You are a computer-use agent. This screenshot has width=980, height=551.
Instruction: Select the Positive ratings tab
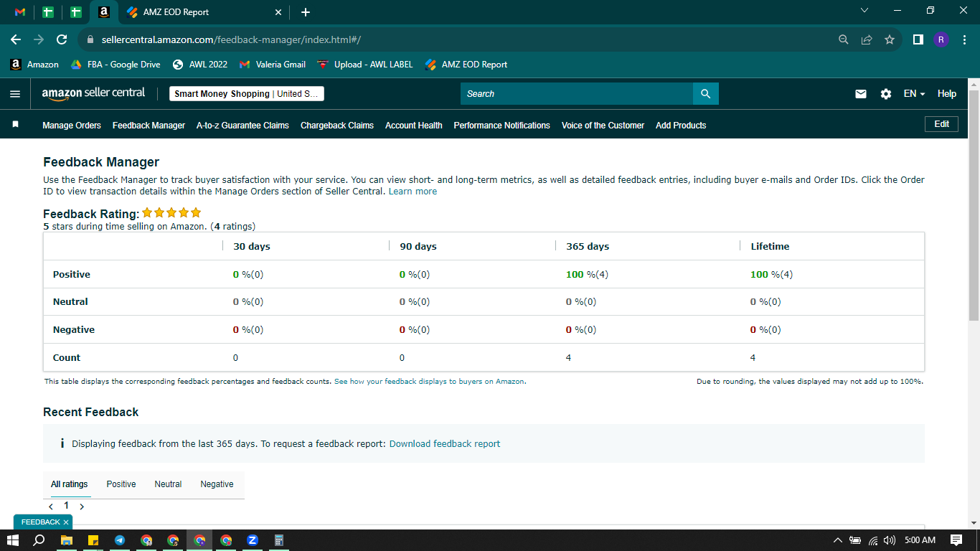121,484
